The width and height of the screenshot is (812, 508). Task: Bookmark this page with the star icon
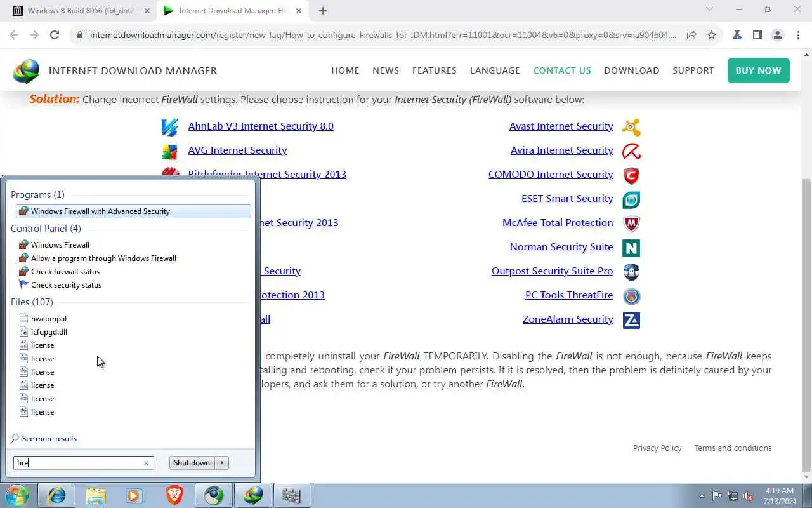click(x=712, y=35)
